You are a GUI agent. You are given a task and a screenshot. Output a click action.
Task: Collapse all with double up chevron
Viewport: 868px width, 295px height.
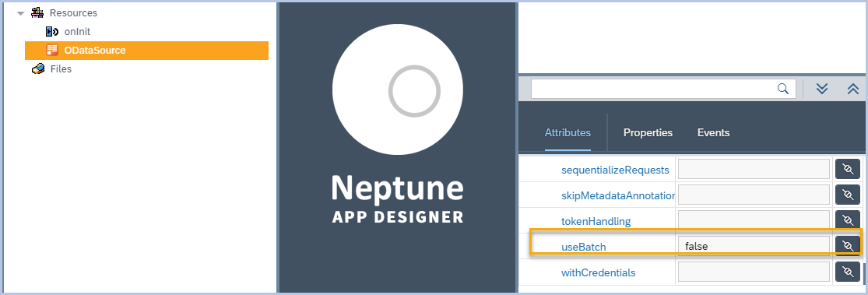click(853, 89)
